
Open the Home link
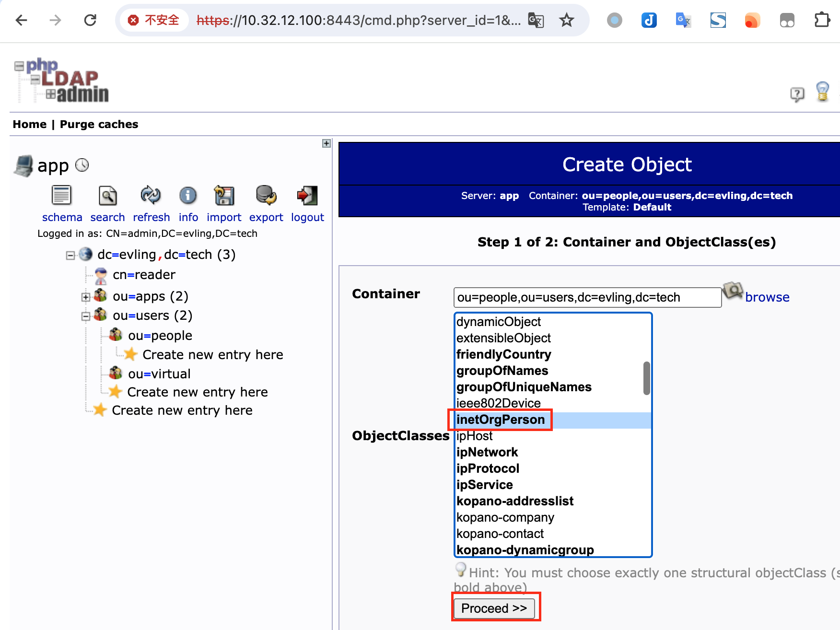(x=30, y=124)
